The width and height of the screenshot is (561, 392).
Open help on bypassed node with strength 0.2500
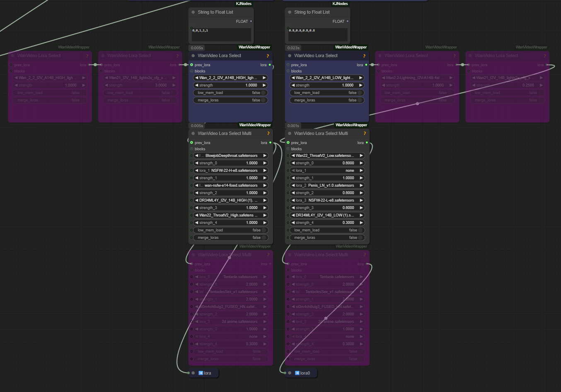click(544, 56)
